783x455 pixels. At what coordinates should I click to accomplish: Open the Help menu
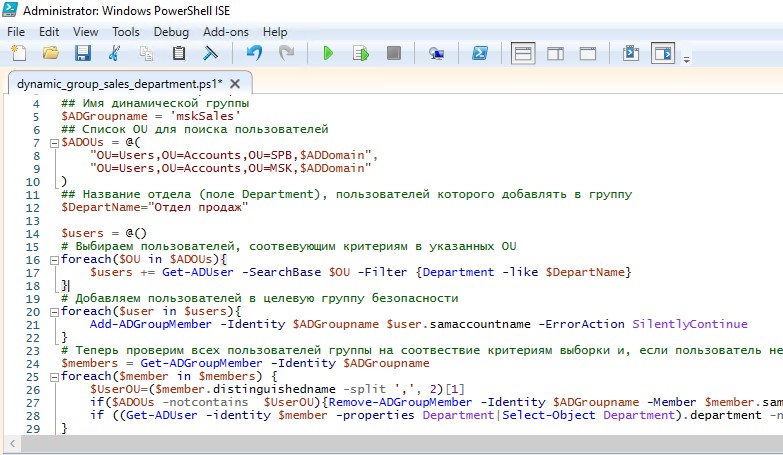tap(275, 32)
